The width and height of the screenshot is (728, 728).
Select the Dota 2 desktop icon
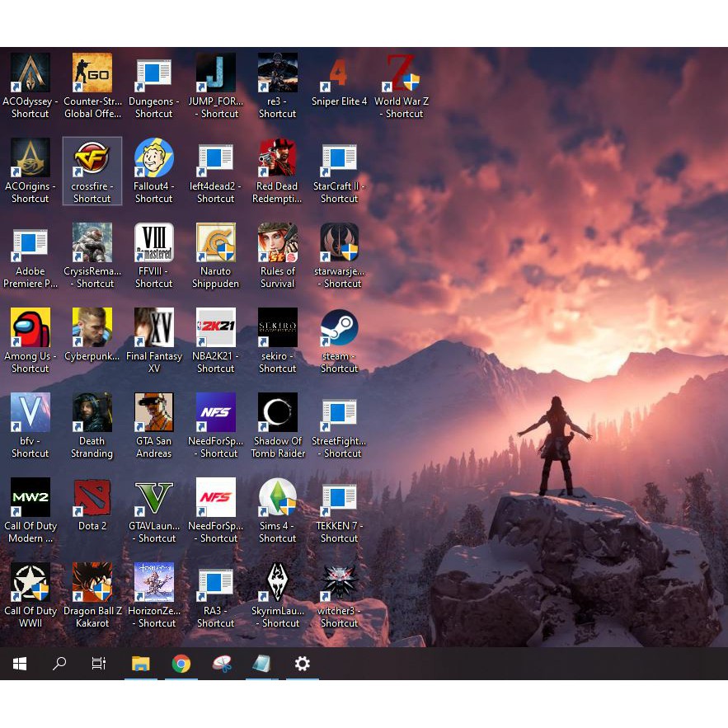pyautogui.click(x=92, y=498)
